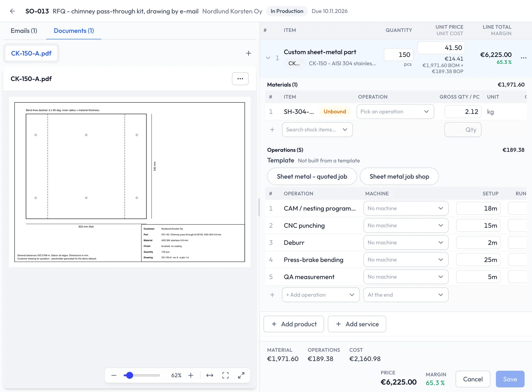The image size is (532, 392).
Task: Adjust the PDF zoom slider
Action: 130,375
